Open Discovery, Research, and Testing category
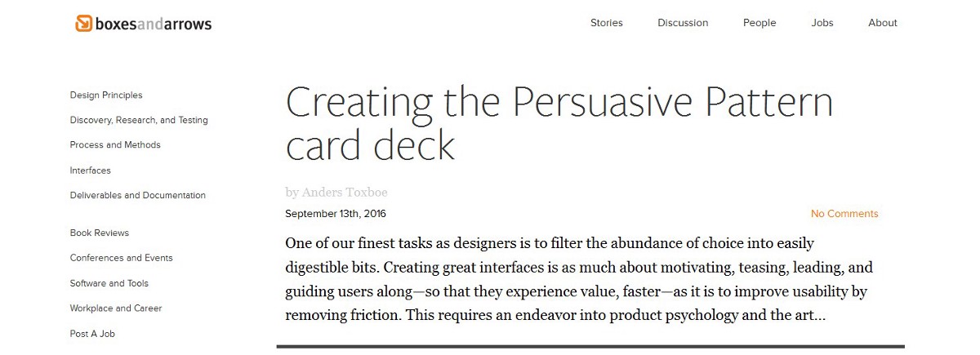The height and width of the screenshot is (355, 980). click(x=139, y=120)
